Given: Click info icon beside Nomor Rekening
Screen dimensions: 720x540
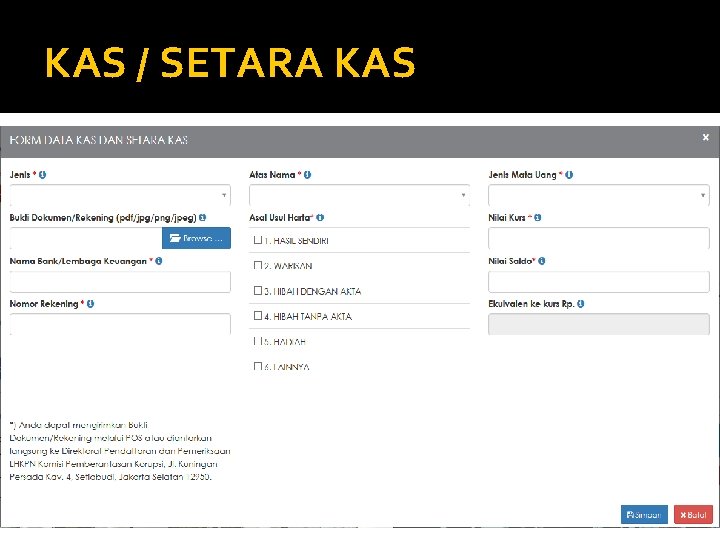Looking at the screenshot, I should click(90, 304).
